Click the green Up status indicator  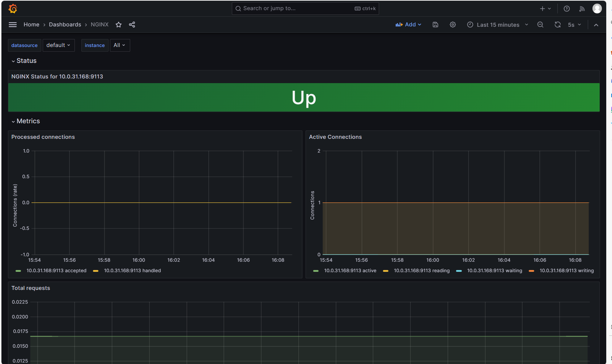pyautogui.click(x=304, y=98)
